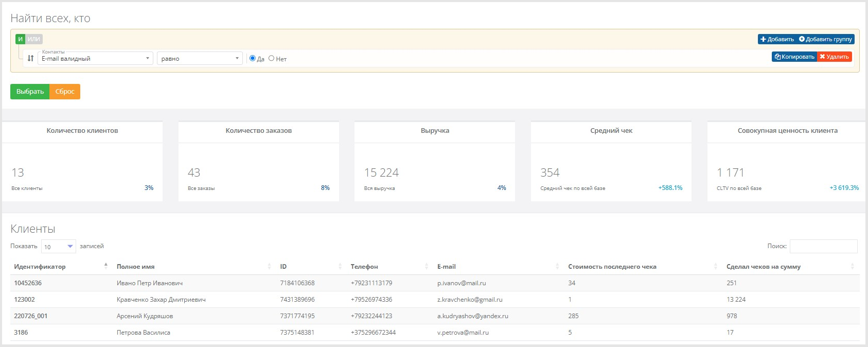Click the orange Сброс button

65,92
